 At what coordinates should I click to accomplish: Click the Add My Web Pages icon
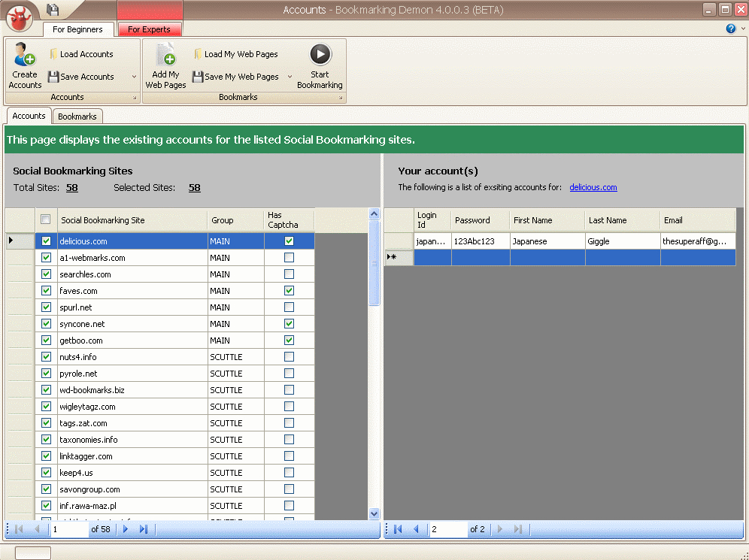tap(165, 54)
